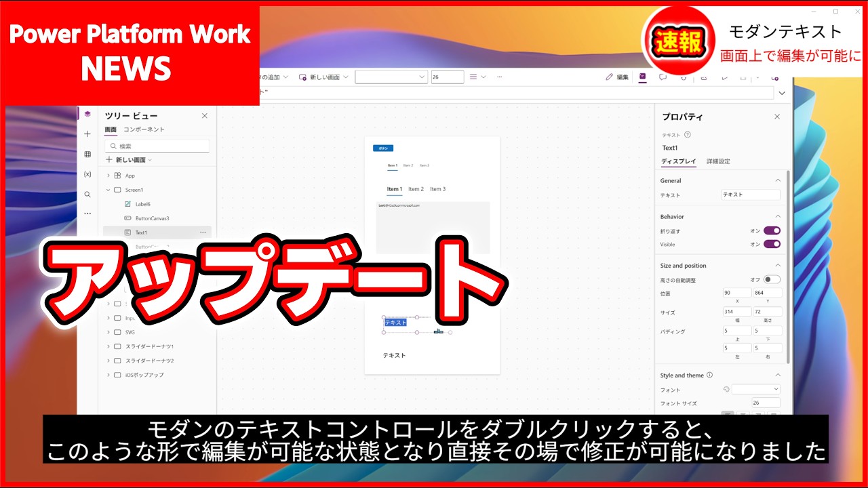Image resolution: width=868 pixels, height=488 pixels.
Task: Click the Search magnifier icon in left rail
Action: (x=87, y=194)
